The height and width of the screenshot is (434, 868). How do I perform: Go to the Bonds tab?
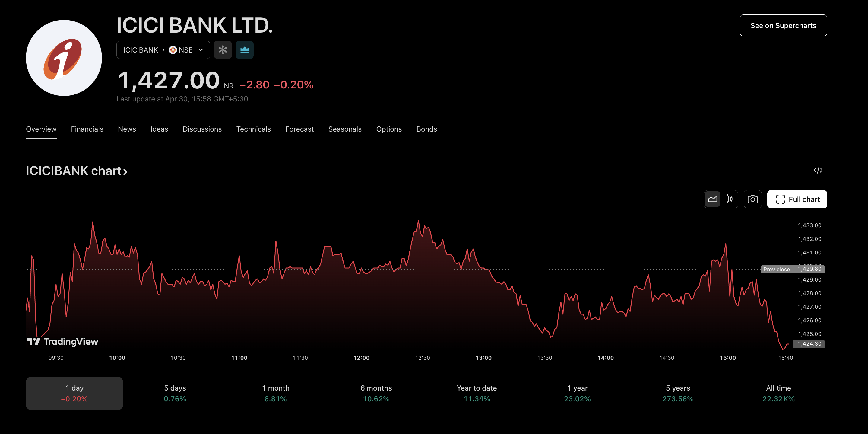(426, 129)
